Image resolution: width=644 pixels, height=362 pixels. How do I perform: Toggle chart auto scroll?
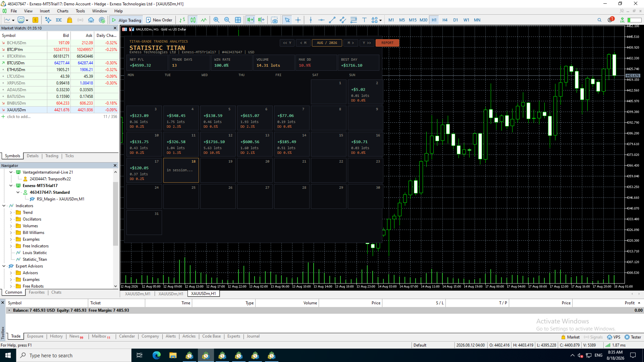click(250, 20)
